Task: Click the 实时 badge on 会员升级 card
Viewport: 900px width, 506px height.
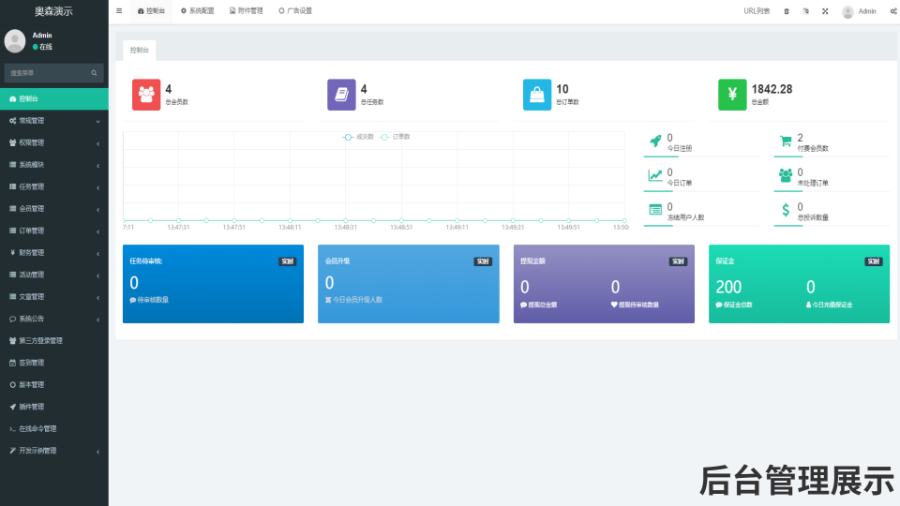Action: [482, 262]
